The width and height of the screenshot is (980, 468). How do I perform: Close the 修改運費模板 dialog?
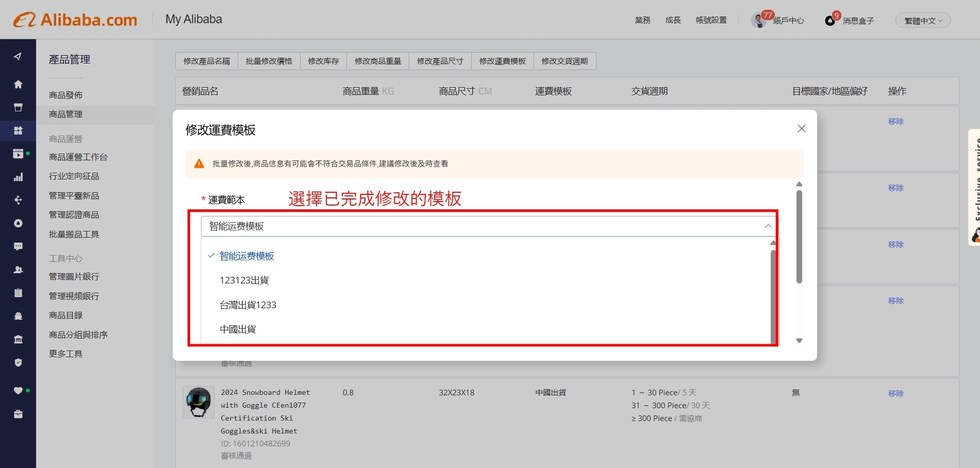pyautogui.click(x=801, y=128)
